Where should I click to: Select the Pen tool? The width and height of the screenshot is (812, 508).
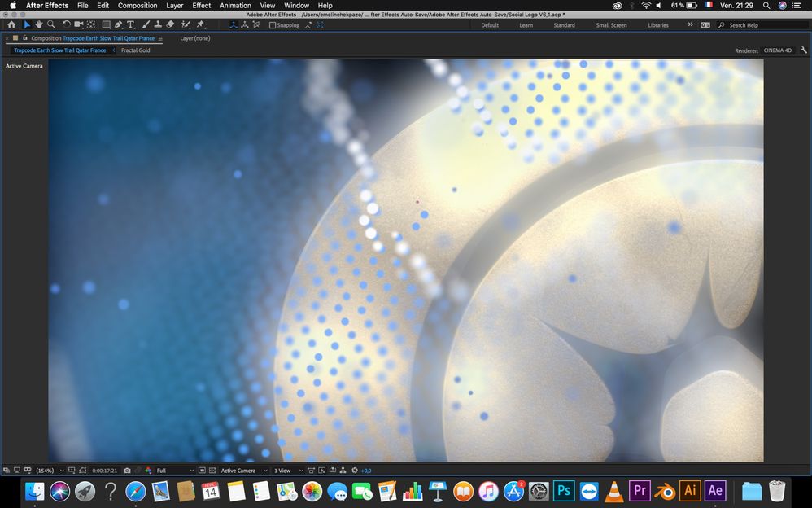(119, 24)
